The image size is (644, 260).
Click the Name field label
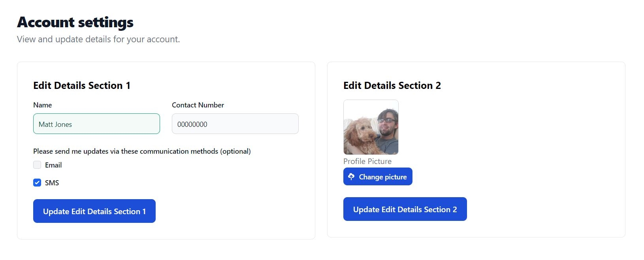[42, 105]
